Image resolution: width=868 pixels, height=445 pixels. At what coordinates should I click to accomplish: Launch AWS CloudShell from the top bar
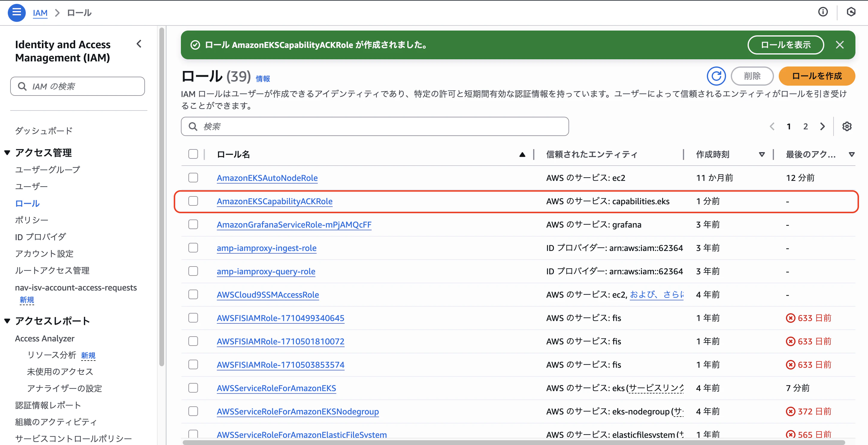(852, 12)
